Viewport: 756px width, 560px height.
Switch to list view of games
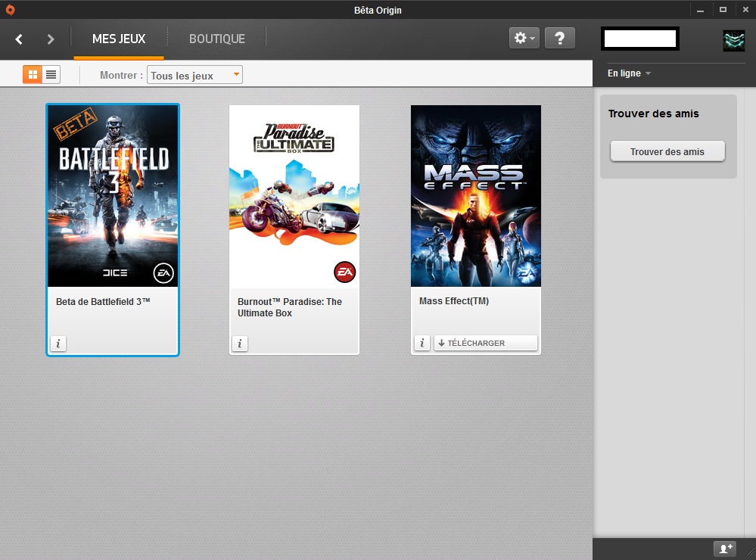[51, 74]
